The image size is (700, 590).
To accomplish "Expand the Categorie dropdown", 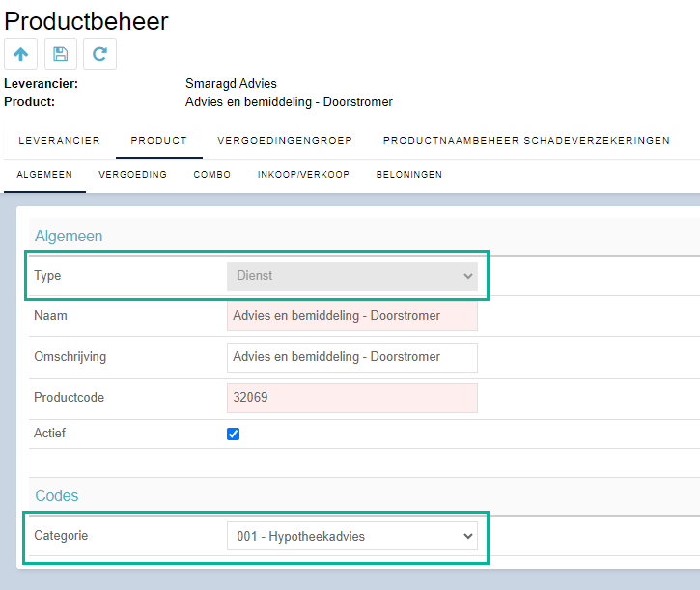I will 352,536.
